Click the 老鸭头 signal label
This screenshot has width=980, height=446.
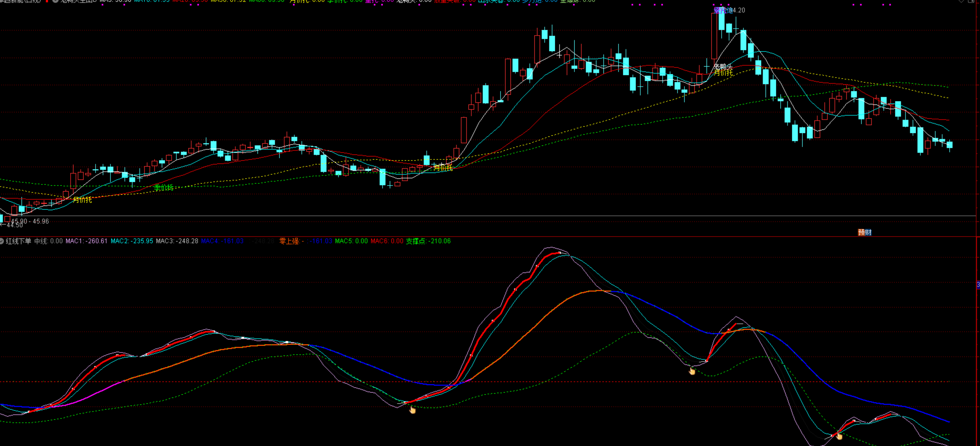[723, 67]
